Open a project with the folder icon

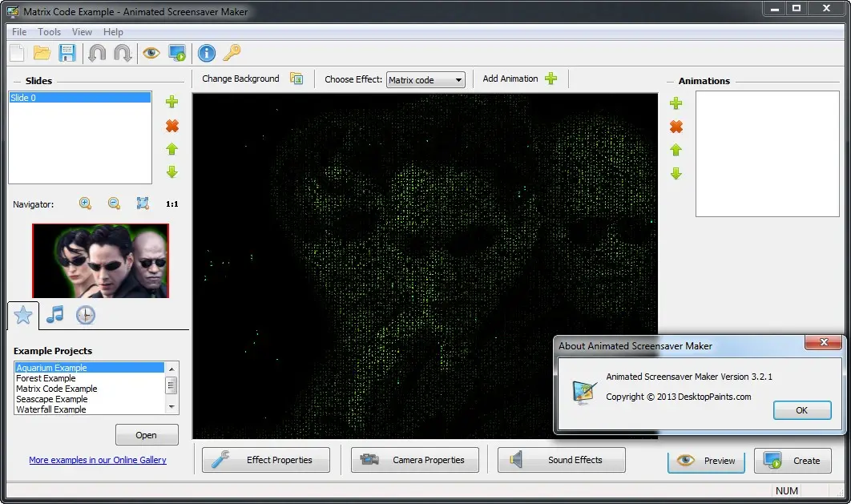coord(42,53)
